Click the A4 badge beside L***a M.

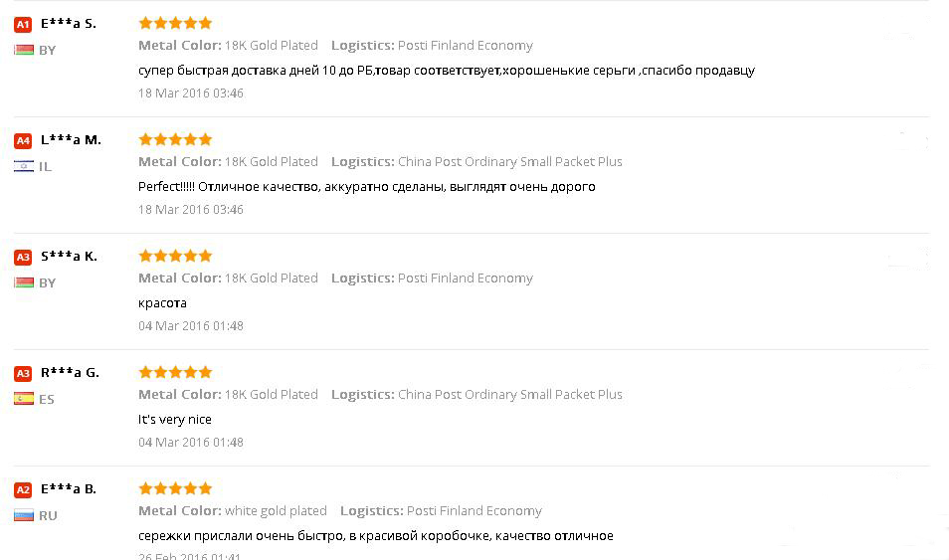23,140
